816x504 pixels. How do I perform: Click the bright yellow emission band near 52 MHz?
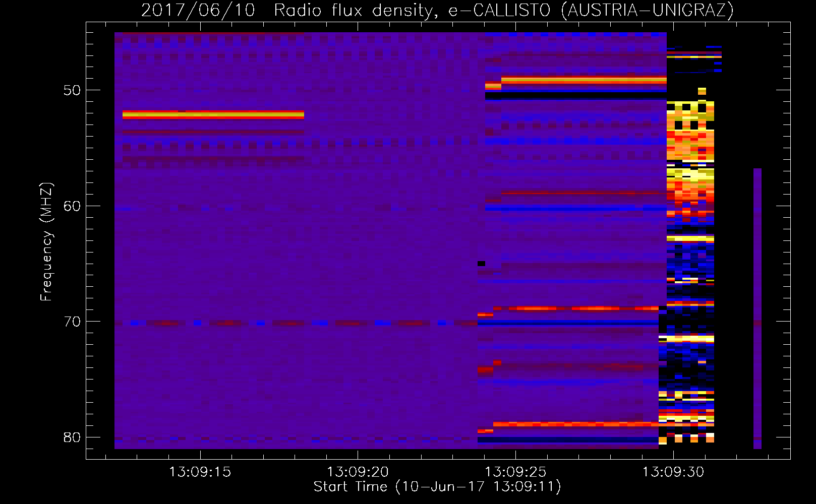point(213,115)
